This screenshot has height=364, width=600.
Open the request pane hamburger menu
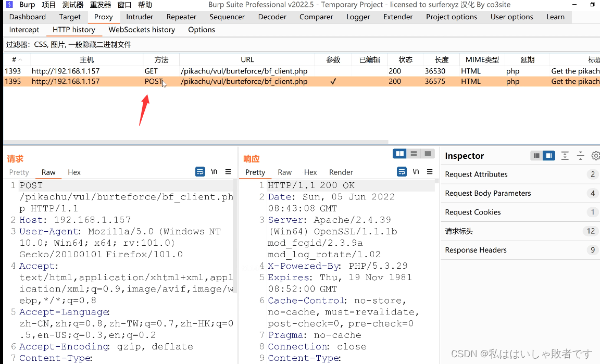pos(228,172)
